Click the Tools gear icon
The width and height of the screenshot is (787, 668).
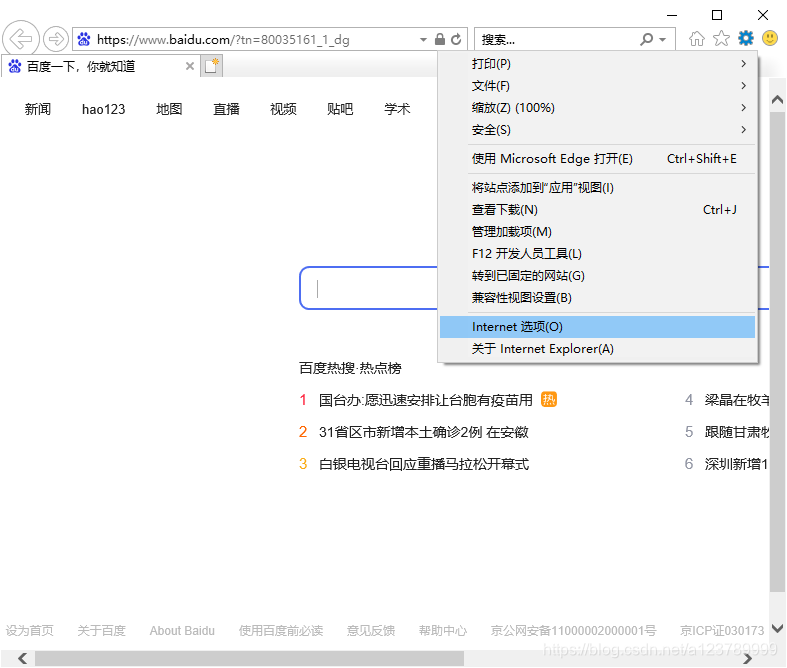pyautogui.click(x=746, y=38)
